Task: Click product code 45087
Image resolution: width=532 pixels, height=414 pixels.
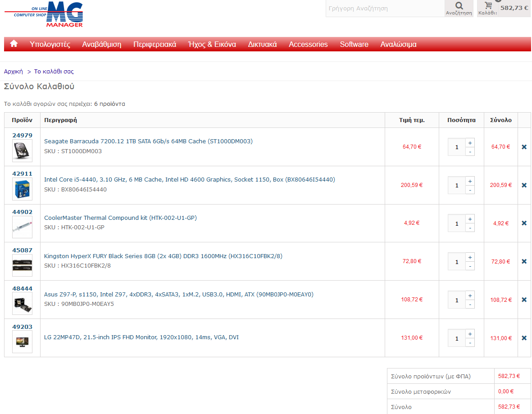Action: pyautogui.click(x=23, y=250)
